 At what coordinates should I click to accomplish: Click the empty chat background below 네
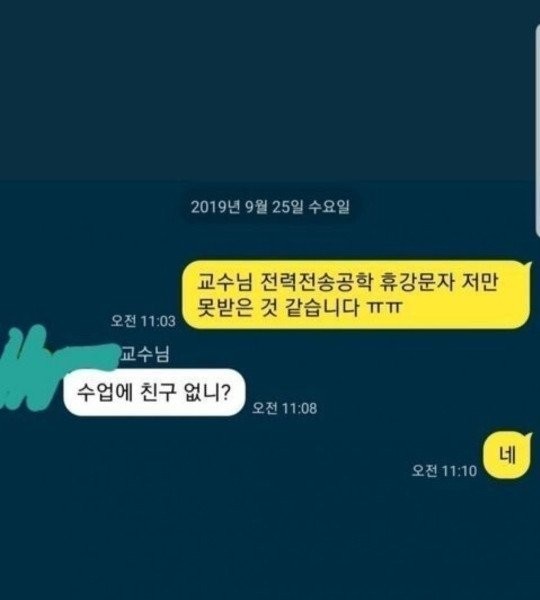268,540
